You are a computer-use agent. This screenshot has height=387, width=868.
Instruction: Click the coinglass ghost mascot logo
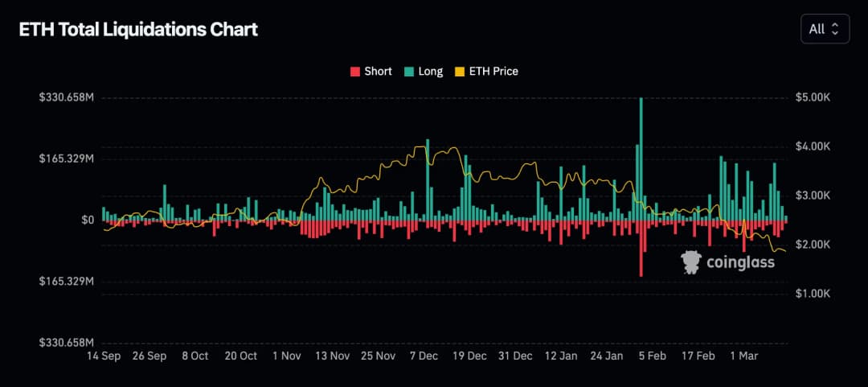[690, 261]
